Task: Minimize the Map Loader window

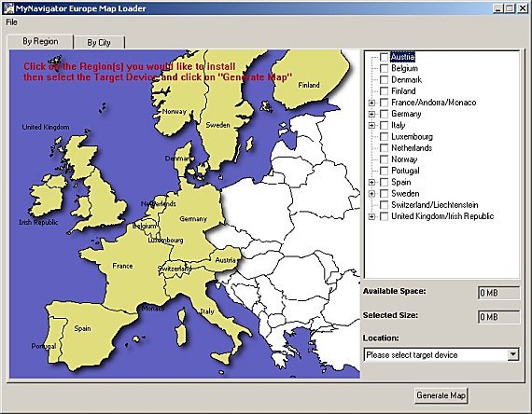Action: pos(497,8)
